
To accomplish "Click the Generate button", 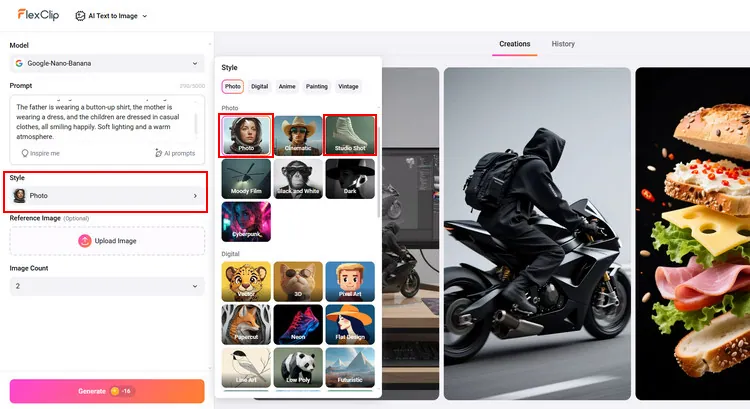I will point(107,391).
